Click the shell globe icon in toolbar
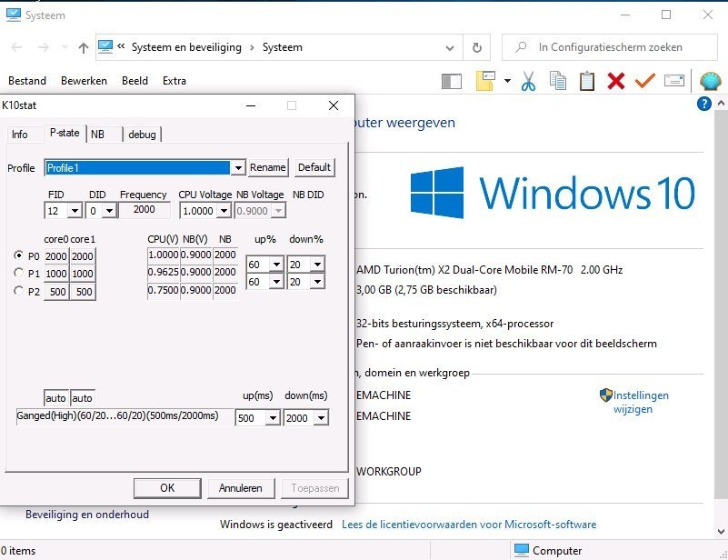 click(x=710, y=81)
